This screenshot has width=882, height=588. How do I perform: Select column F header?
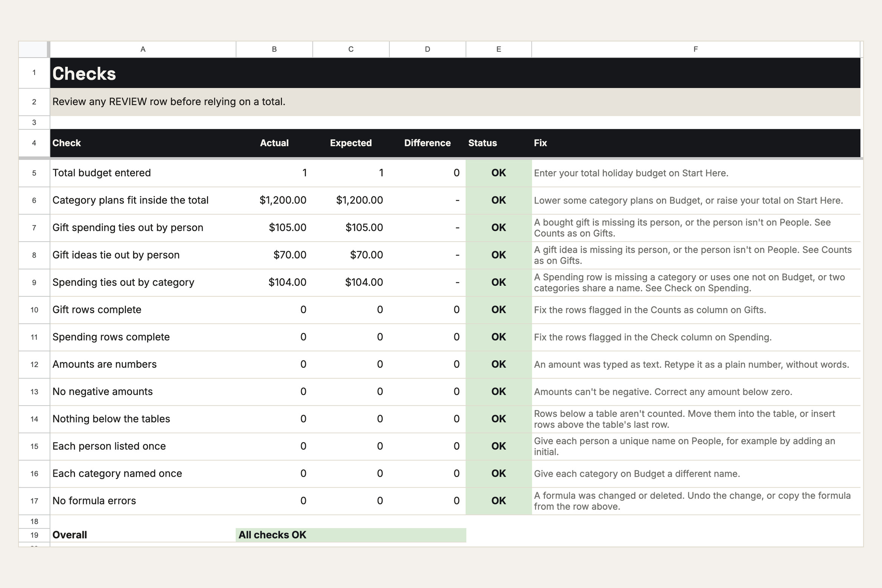pos(696,49)
